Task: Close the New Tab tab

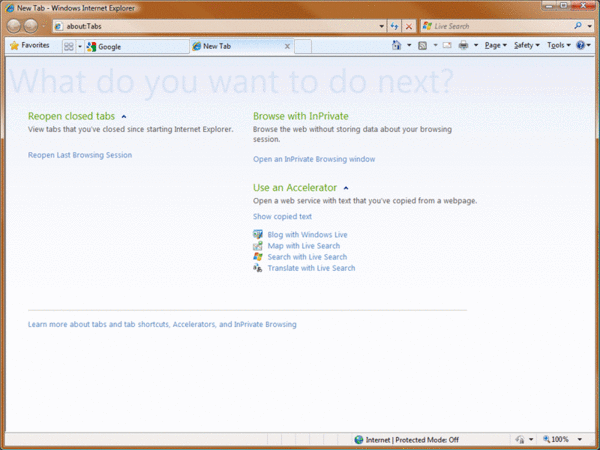Action: pyautogui.click(x=287, y=46)
